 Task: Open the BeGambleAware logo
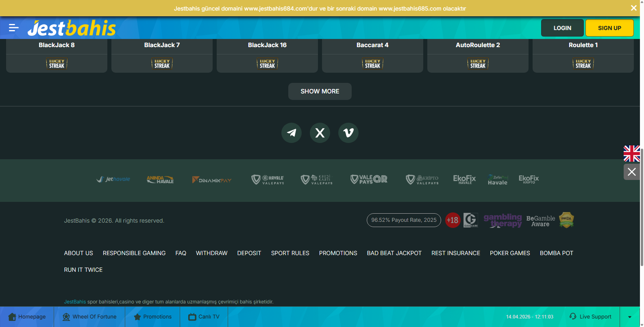point(541,221)
